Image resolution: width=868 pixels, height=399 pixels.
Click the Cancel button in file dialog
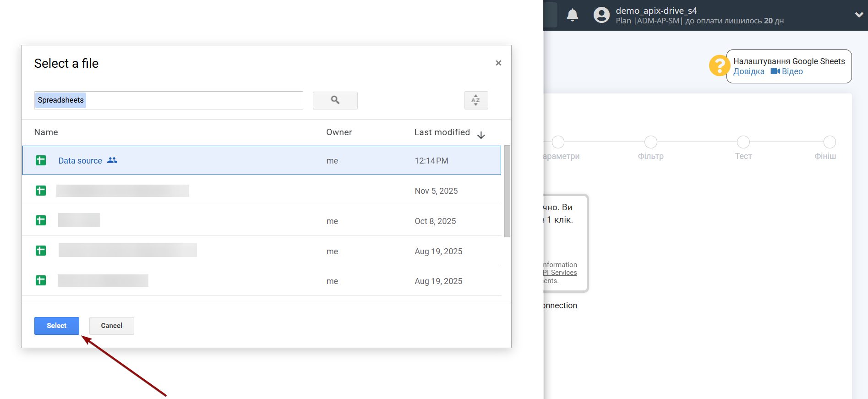(111, 326)
